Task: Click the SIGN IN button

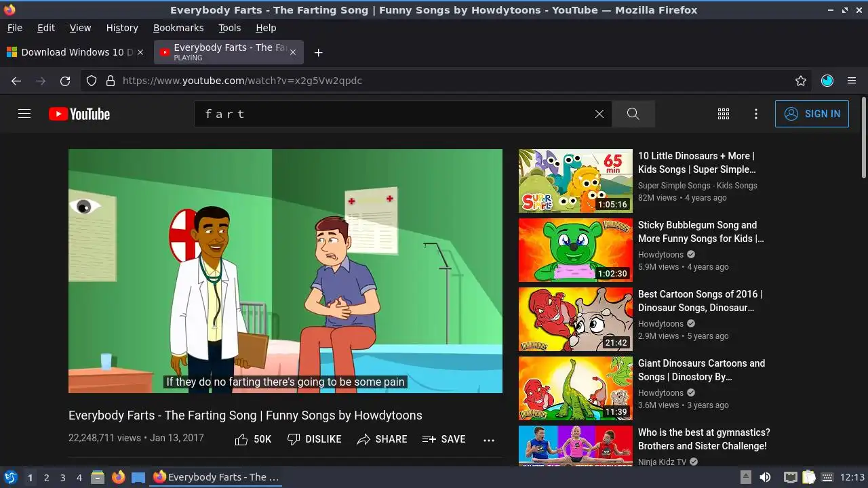Action: coord(812,114)
